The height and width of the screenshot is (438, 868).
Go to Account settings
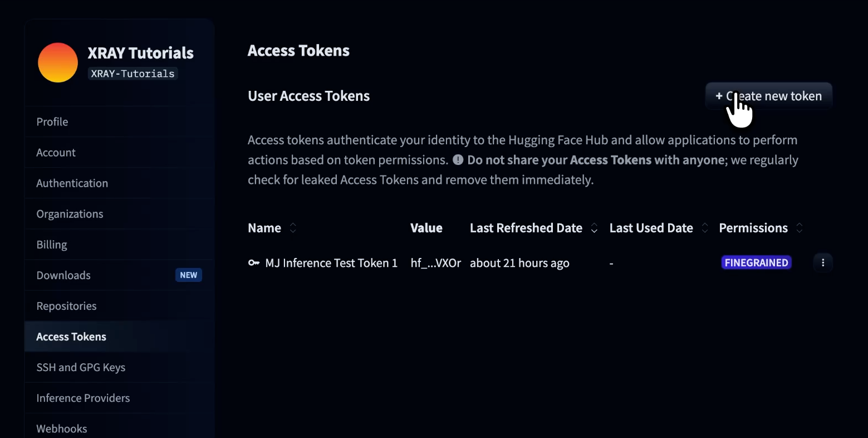tap(119, 152)
